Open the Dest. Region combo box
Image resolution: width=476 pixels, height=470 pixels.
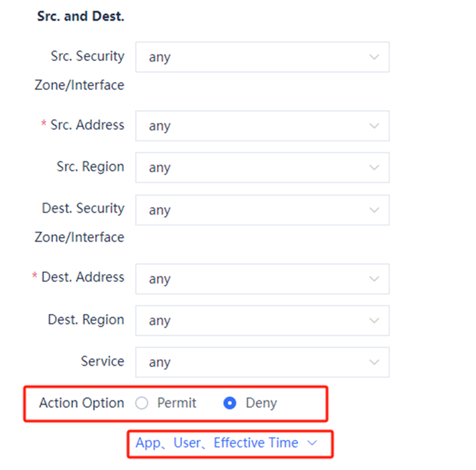(x=262, y=321)
